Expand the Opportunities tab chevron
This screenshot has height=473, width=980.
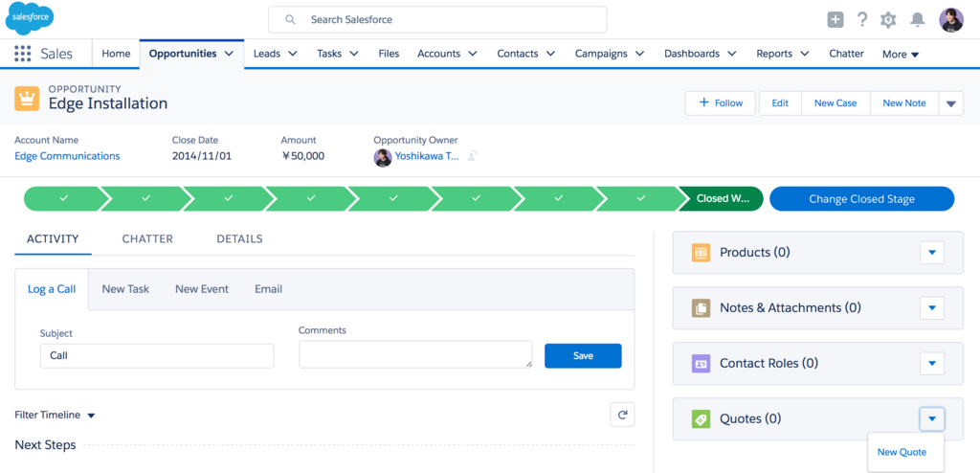230,54
